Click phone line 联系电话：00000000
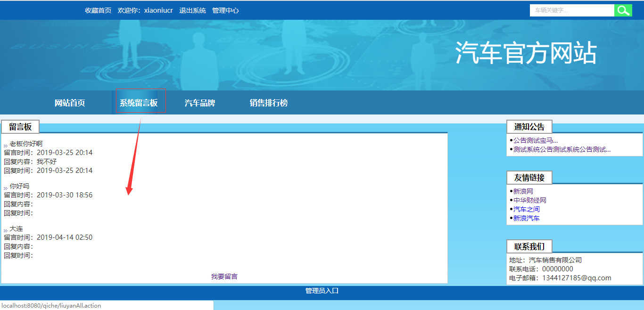644x310 pixels. 541,269
